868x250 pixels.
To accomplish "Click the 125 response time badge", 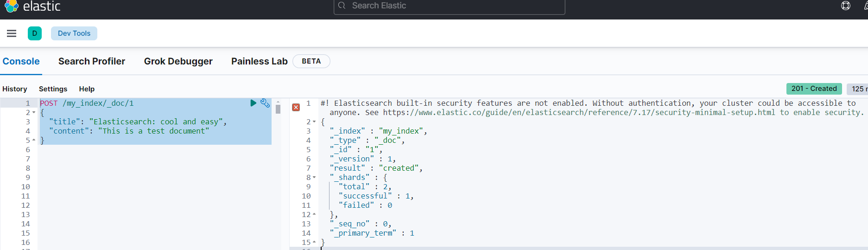I will [x=857, y=89].
